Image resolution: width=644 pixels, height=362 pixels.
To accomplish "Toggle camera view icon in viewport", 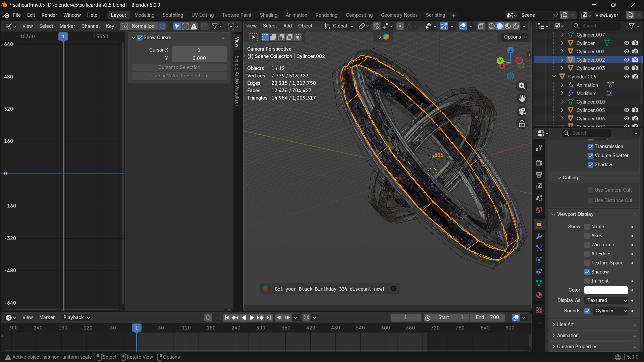I will [522, 111].
